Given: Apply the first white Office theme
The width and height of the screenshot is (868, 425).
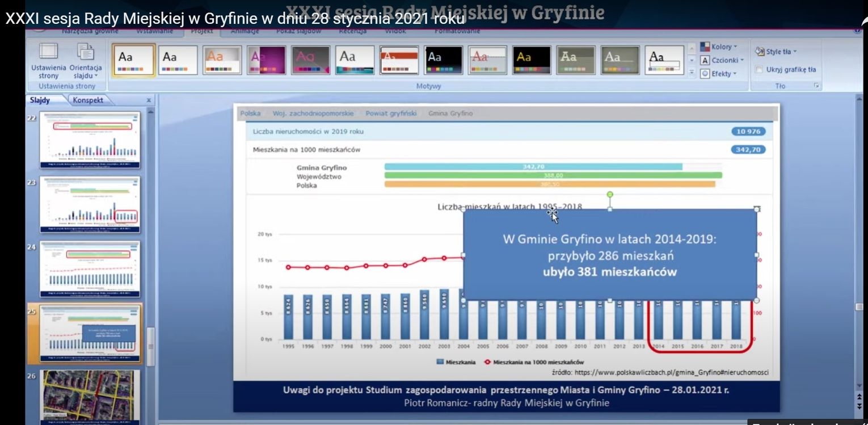Looking at the screenshot, I should 134,60.
